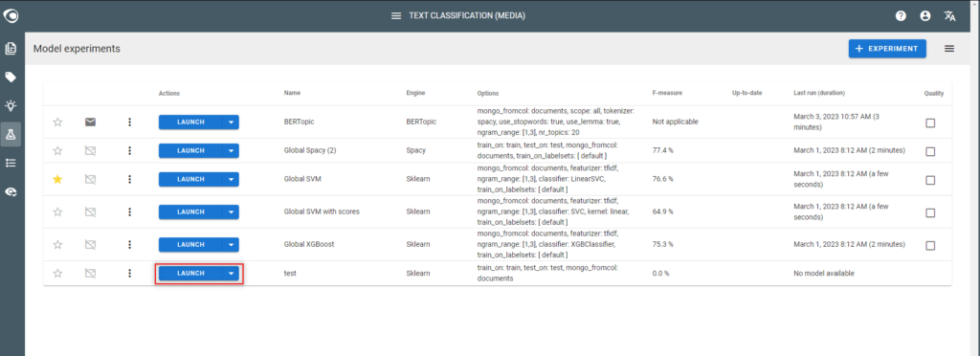Star the Global XGBoost experiment

click(x=57, y=244)
